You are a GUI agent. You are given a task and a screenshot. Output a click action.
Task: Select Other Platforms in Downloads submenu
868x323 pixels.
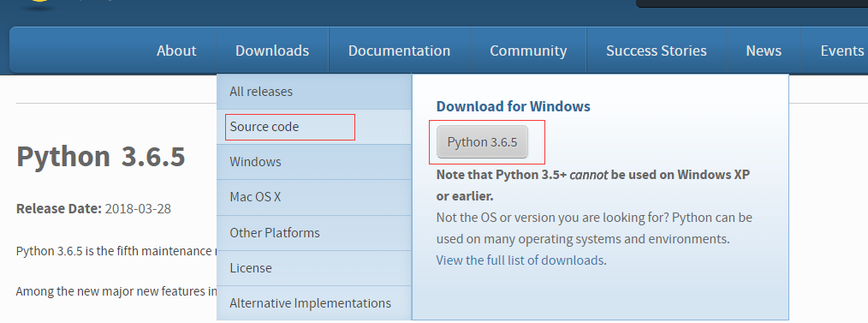[314, 233]
